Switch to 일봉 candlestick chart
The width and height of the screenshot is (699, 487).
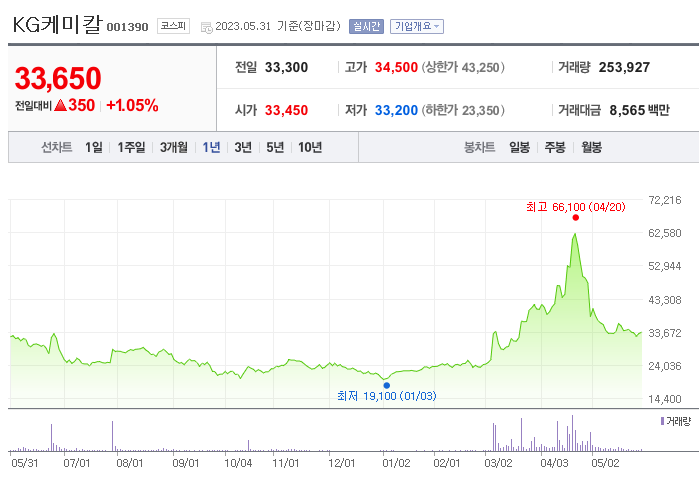click(x=519, y=147)
